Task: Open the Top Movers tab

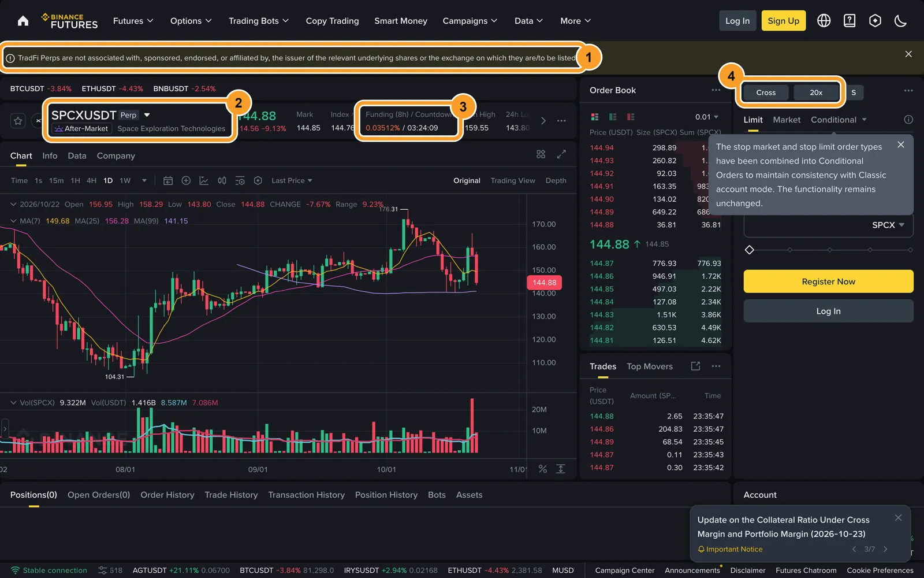Action: pos(650,366)
